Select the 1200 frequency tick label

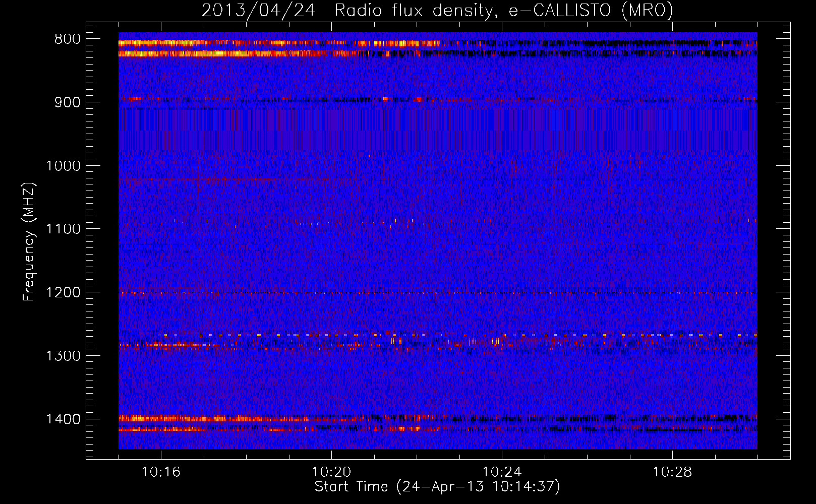point(63,293)
